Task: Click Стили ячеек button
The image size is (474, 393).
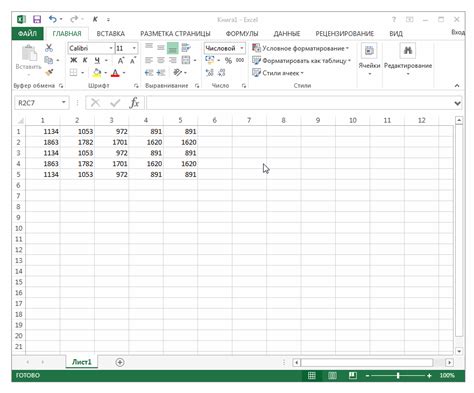Action: click(x=278, y=73)
